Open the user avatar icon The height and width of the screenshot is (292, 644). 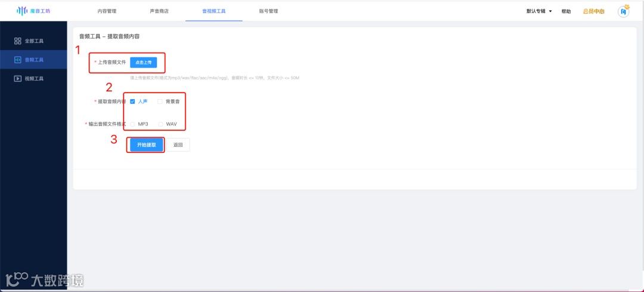623,11
